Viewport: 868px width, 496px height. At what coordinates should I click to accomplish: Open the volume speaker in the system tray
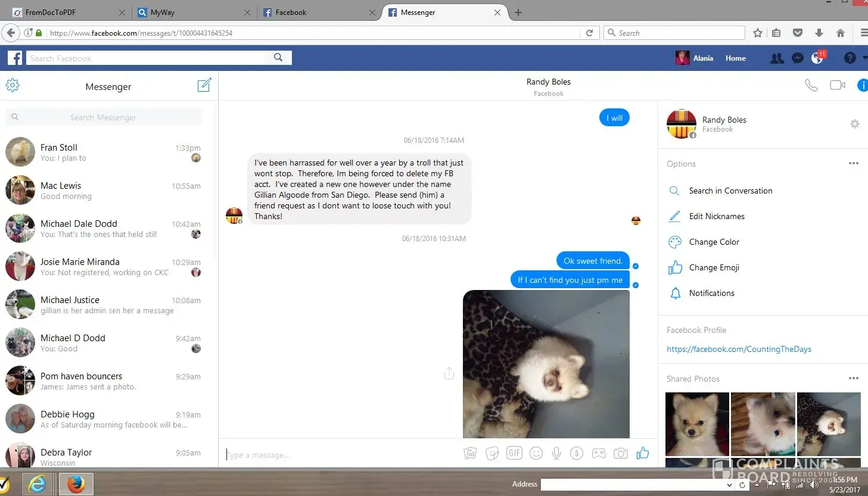coord(814,485)
